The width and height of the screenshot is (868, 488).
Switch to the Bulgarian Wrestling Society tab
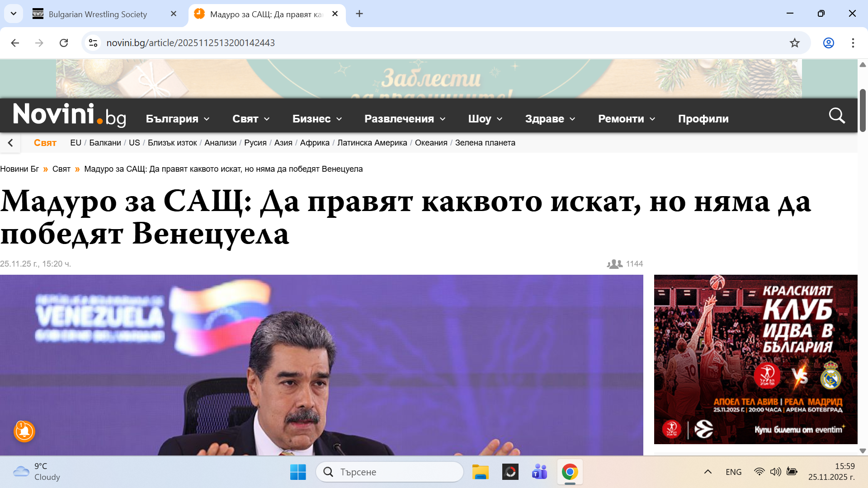(98, 14)
